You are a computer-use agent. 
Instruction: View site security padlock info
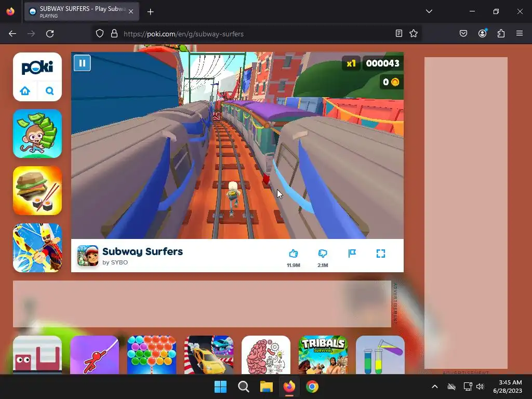[114, 34]
